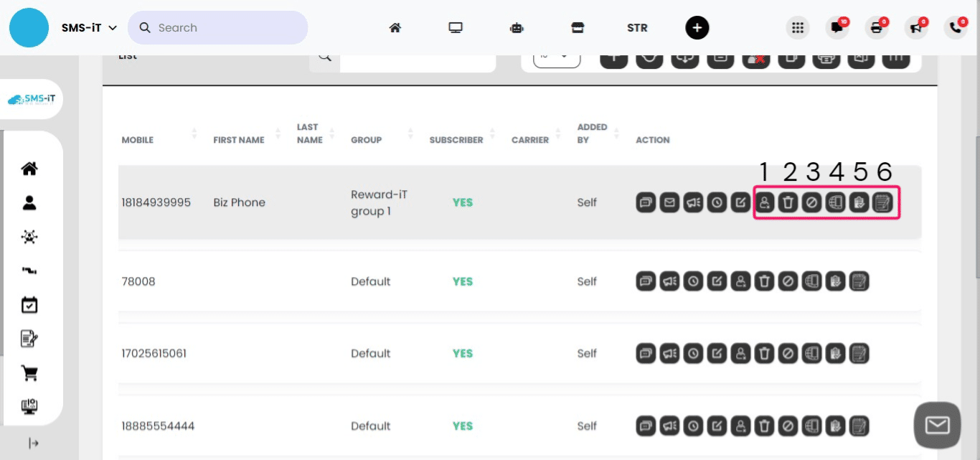Delete contact 78008 via the trash icon
This screenshot has width=980, height=460.
(765, 281)
